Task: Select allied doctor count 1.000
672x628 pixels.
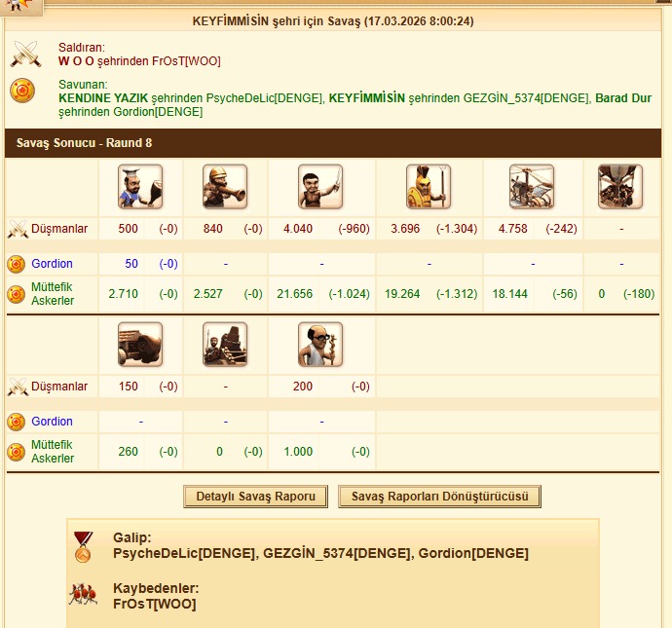Action: 298,452
